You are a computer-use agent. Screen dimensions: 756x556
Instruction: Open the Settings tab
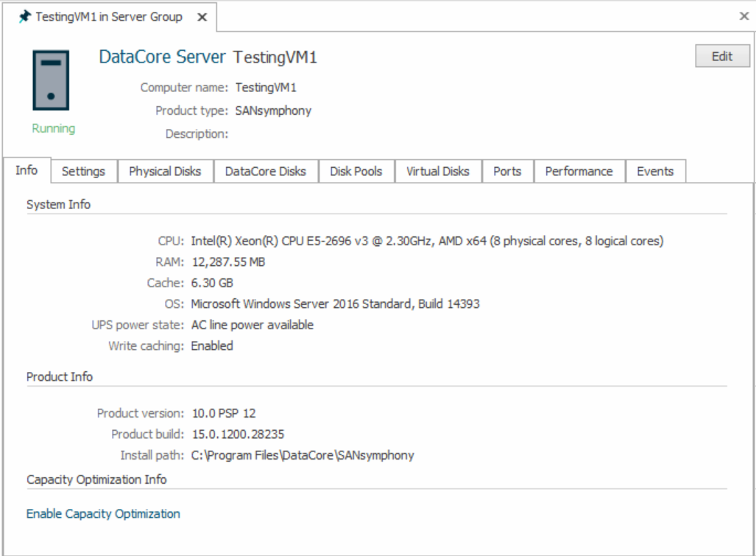pyautogui.click(x=83, y=172)
